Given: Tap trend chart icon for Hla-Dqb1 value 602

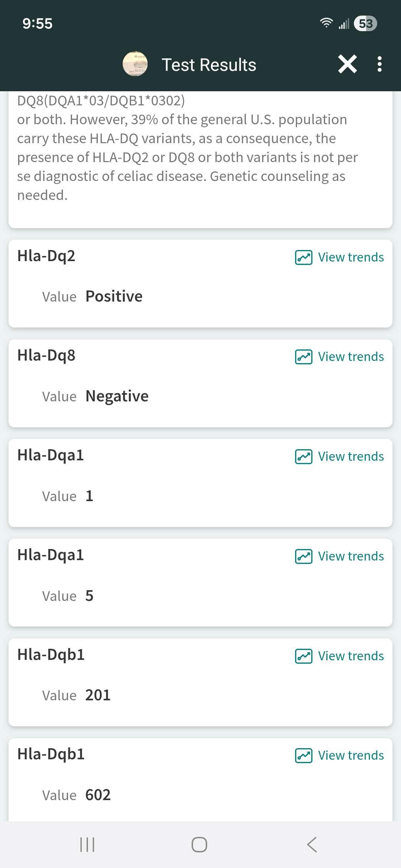Looking at the screenshot, I should (x=303, y=756).
